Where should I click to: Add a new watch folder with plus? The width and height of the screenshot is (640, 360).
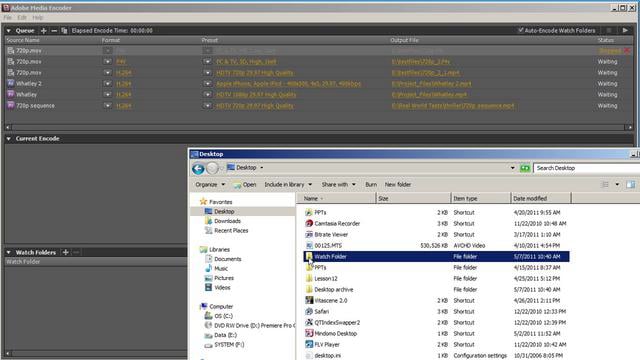65,252
